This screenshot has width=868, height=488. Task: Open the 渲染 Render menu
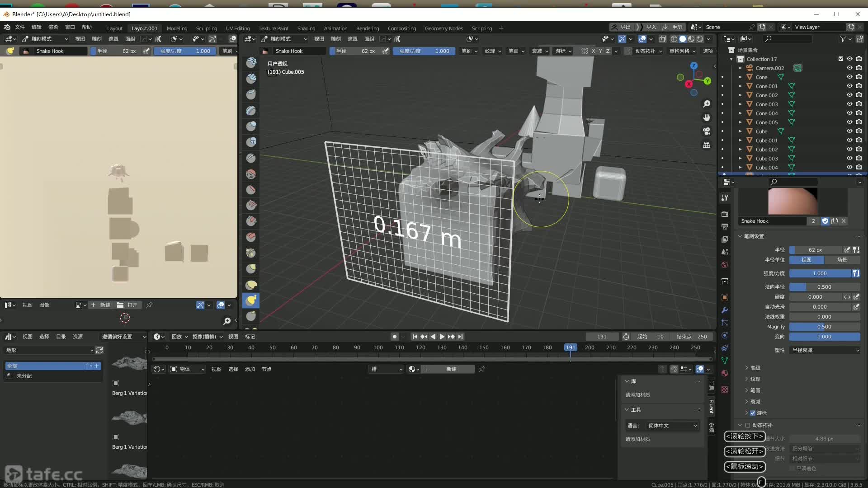click(x=53, y=27)
